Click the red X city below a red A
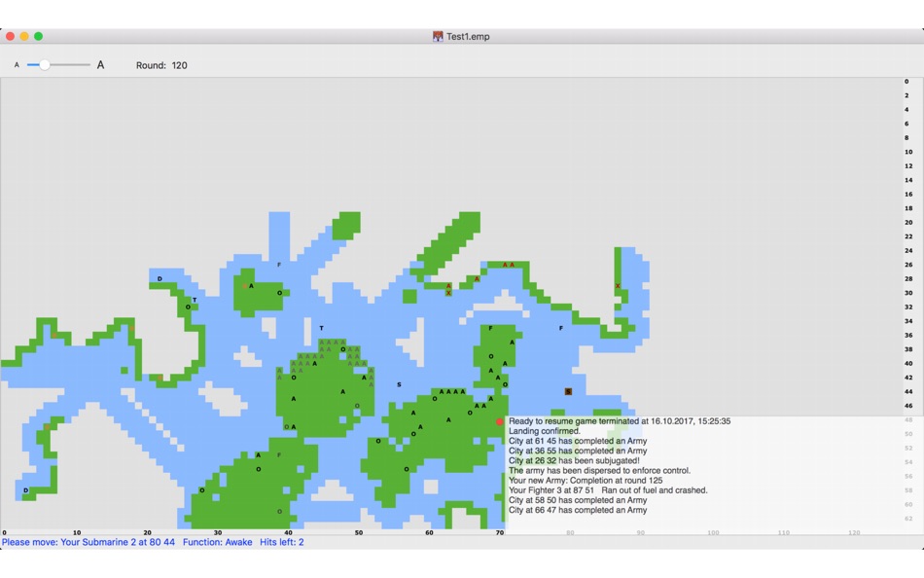The width and height of the screenshot is (924, 578). click(448, 293)
